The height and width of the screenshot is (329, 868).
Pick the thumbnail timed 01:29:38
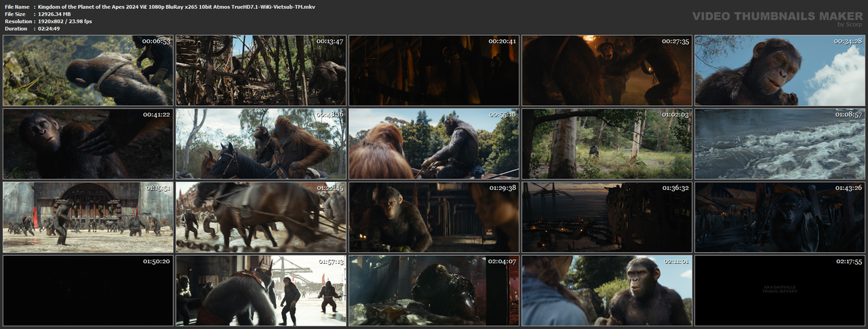point(434,217)
